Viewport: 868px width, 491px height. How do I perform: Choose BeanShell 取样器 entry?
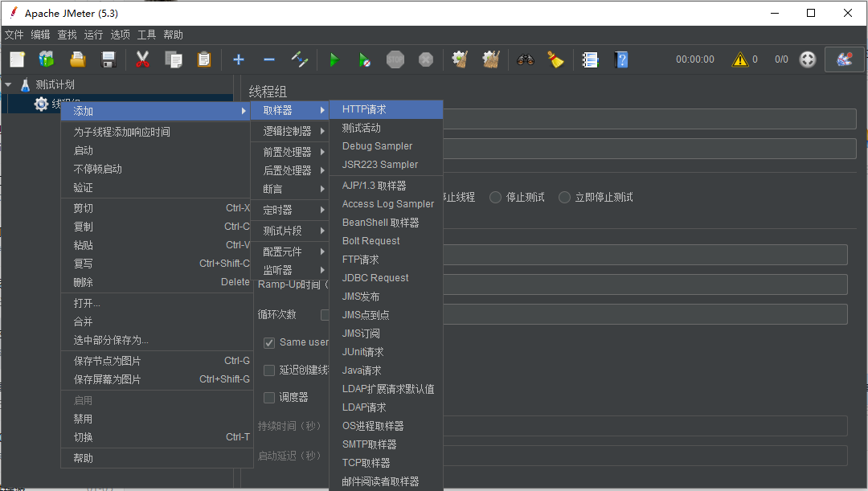(x=386, y=223)
